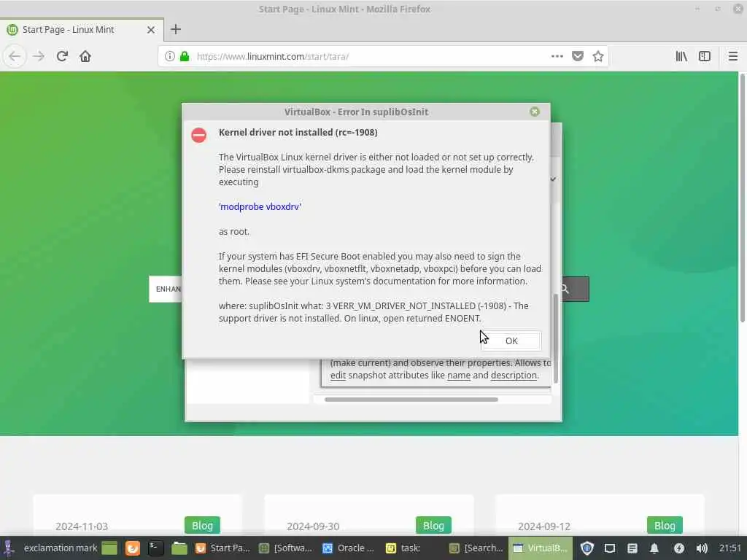
Task: Reload the page in Firefox
Action: point(62,56)
